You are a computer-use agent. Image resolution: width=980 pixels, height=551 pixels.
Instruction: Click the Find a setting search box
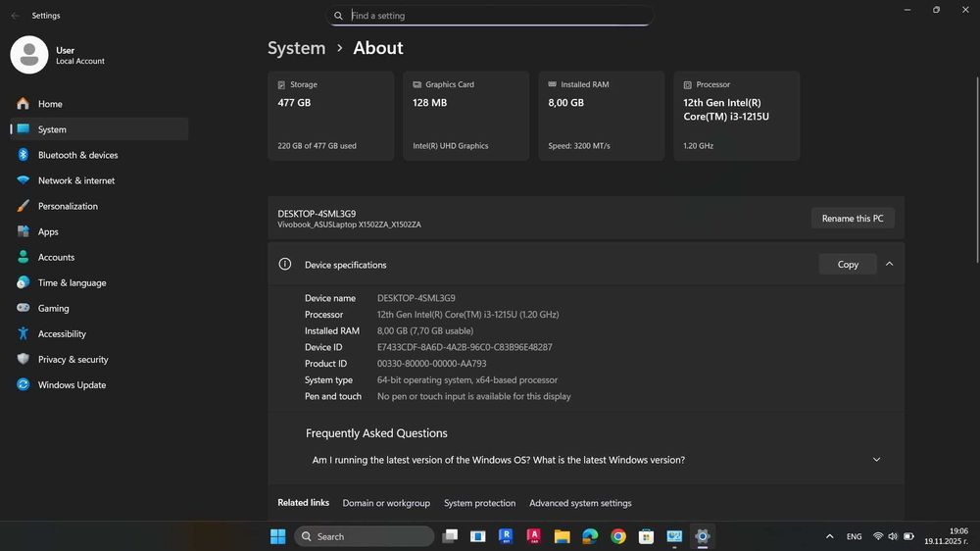(x=489, y=16)
